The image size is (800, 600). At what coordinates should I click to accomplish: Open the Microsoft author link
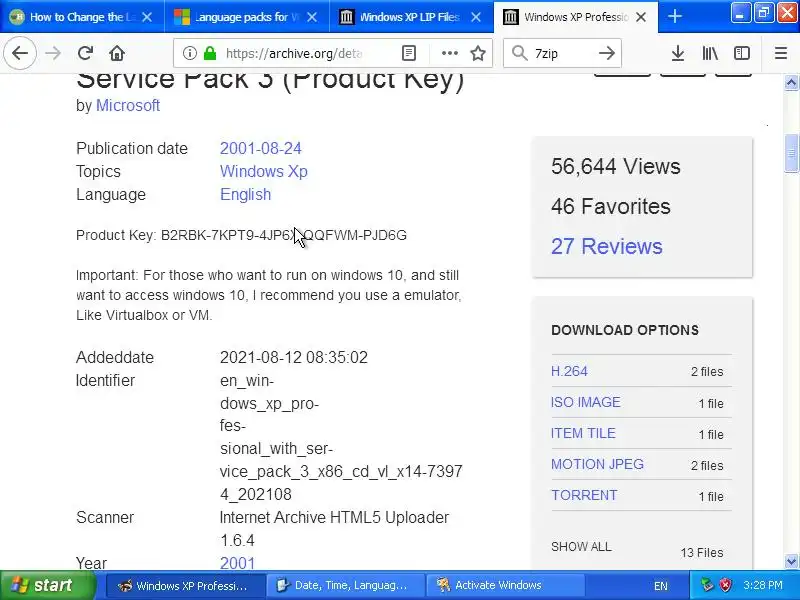[x=128, y=105]
